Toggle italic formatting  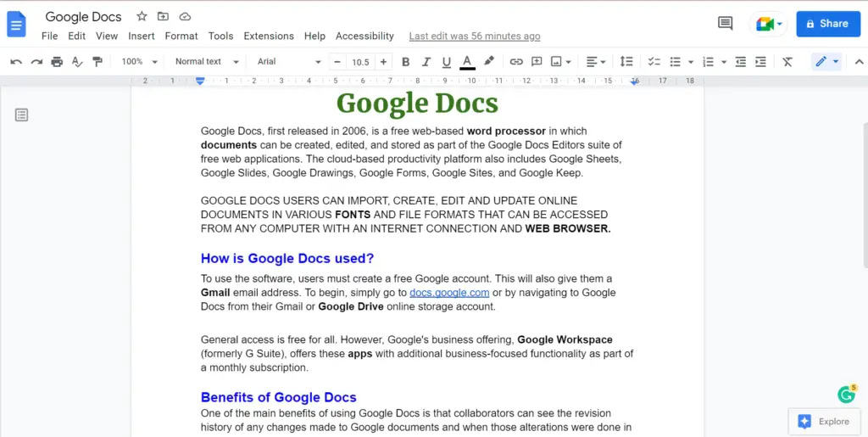point(426,61)
